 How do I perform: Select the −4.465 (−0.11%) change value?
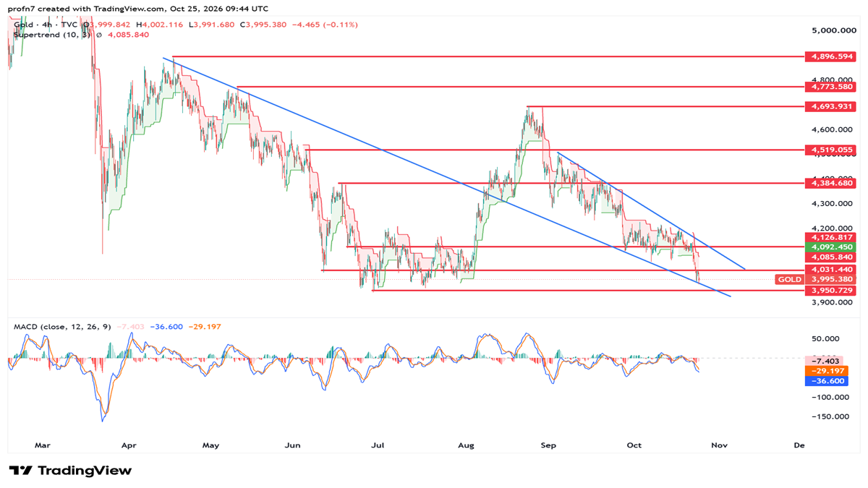(325, 25)
